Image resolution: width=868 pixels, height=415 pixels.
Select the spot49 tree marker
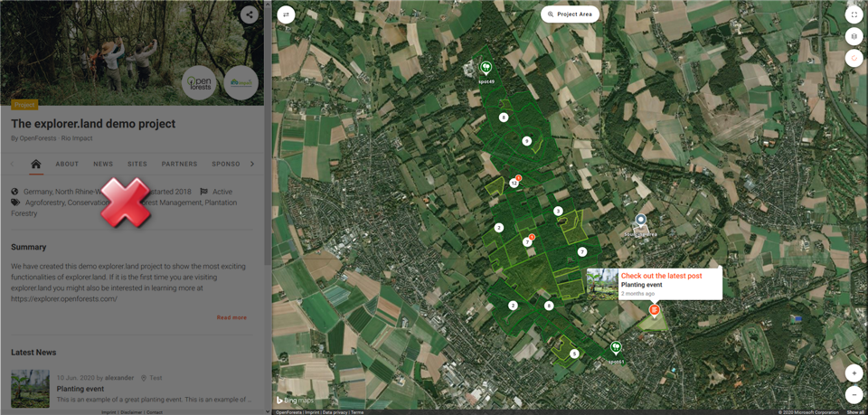[486, 68]
